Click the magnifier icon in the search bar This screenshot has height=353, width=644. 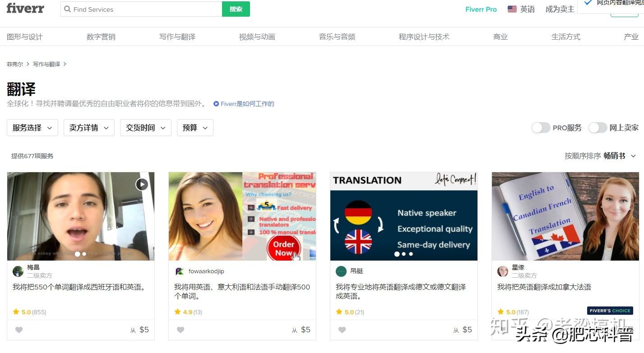[68, 9]
